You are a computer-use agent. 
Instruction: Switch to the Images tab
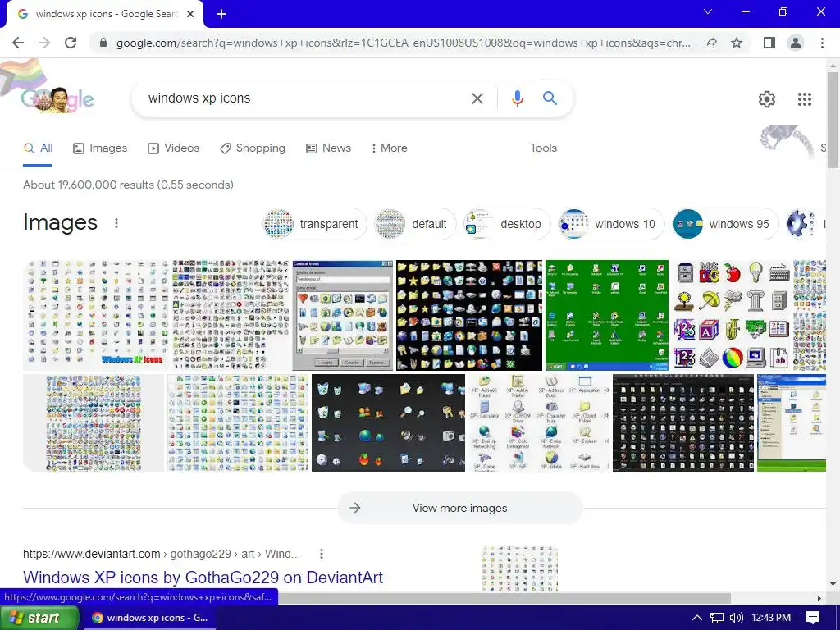pyautogui.click(x=100, y=148)
